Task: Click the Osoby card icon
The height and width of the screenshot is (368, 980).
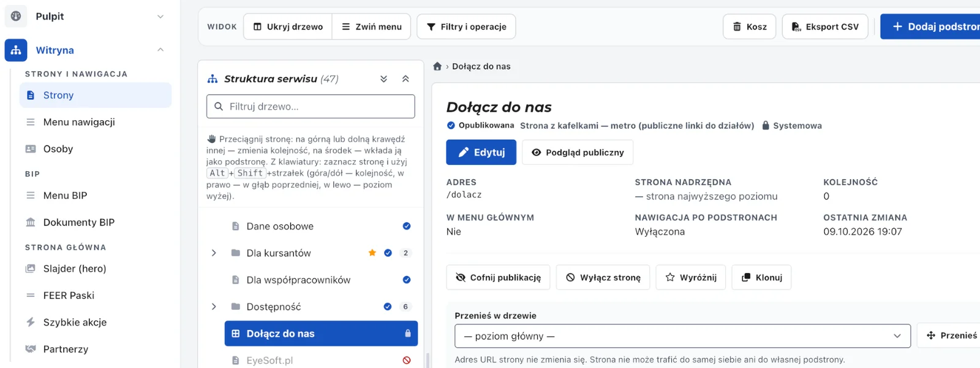Action: coord(31,149)
